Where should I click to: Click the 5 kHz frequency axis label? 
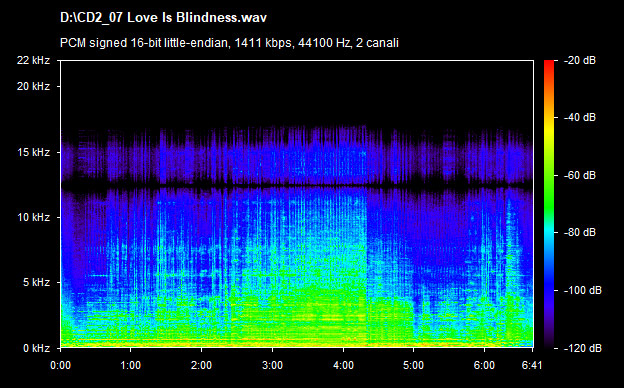(36, 282)
